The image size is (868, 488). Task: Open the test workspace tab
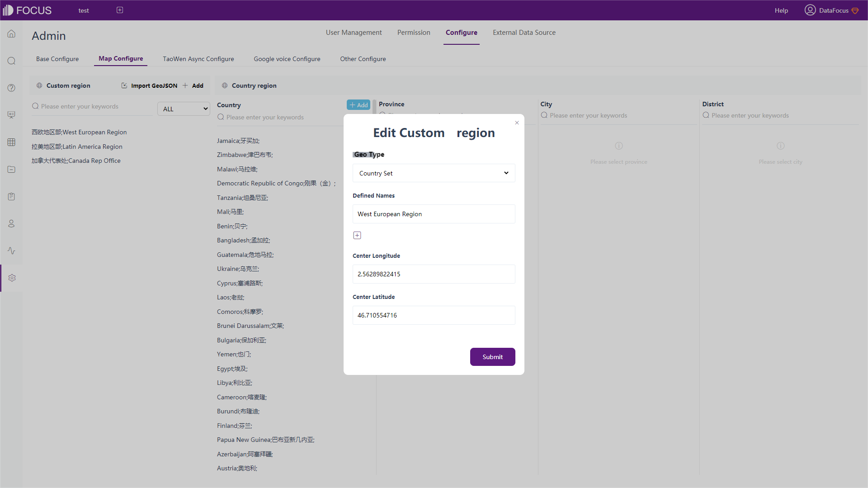coord(84,10)
